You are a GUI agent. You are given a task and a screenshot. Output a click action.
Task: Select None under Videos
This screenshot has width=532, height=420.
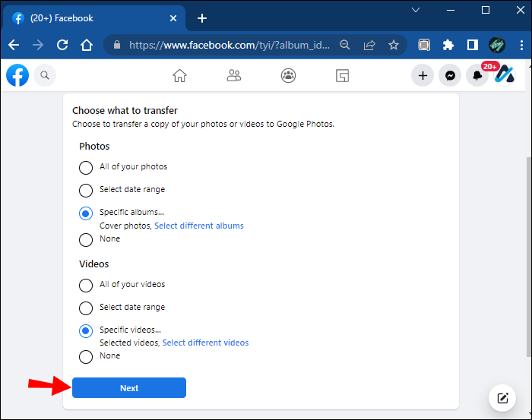86,356
